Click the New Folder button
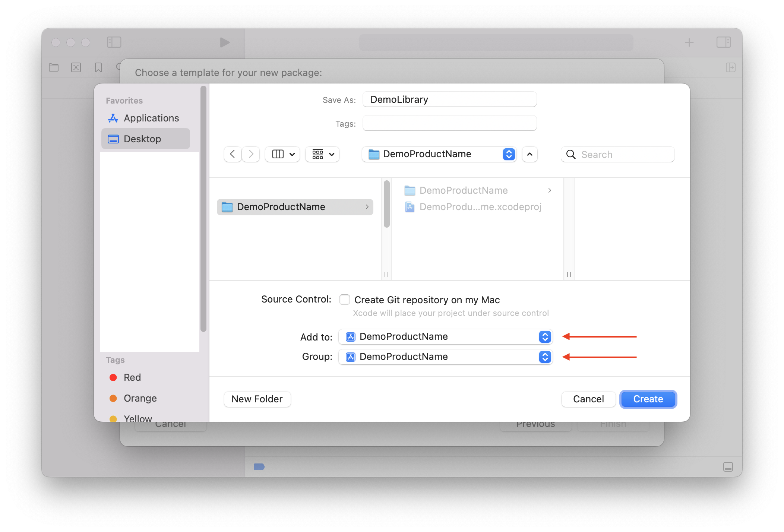The height and width of the screenshot is (532, 784). tap(257, 399)
